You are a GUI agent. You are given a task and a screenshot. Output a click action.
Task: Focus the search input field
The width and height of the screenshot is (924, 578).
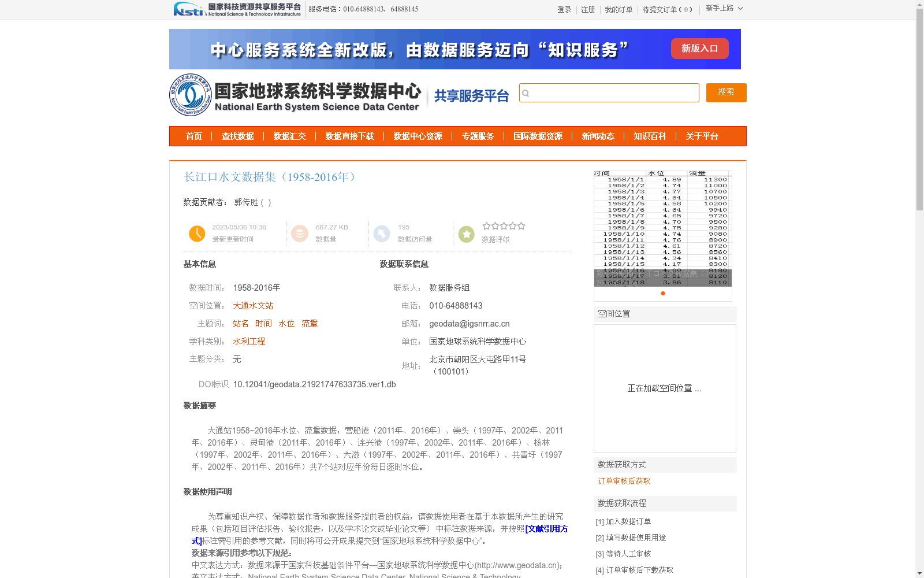(x=609, y=92)
